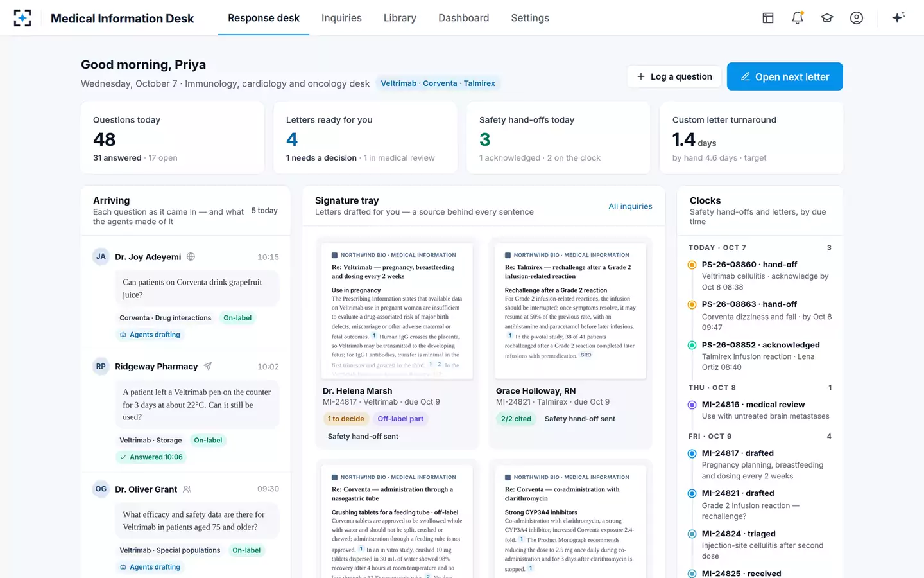Click the 1 to decide badge
The image size is (924, 578).
point(346,419)
